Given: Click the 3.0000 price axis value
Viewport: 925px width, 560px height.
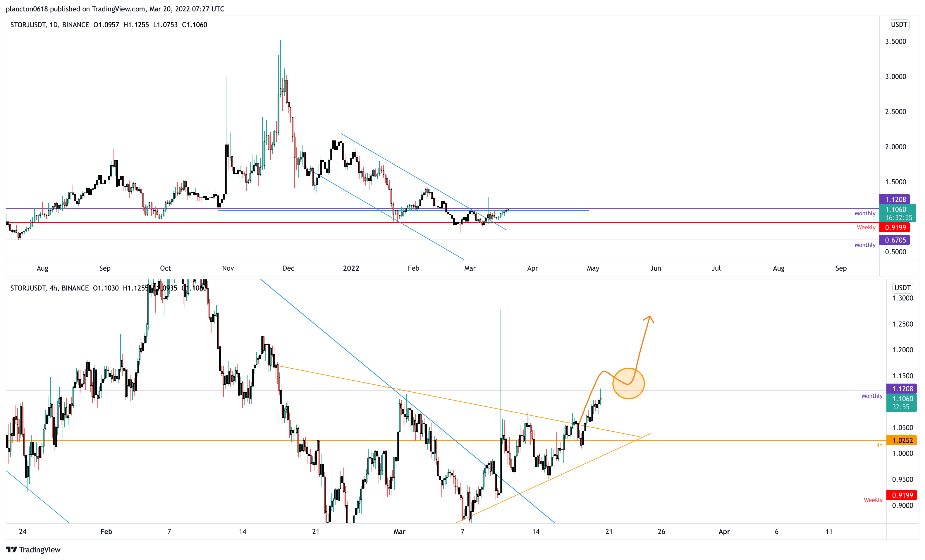Looking at the screenshot, I should point(895,77).
